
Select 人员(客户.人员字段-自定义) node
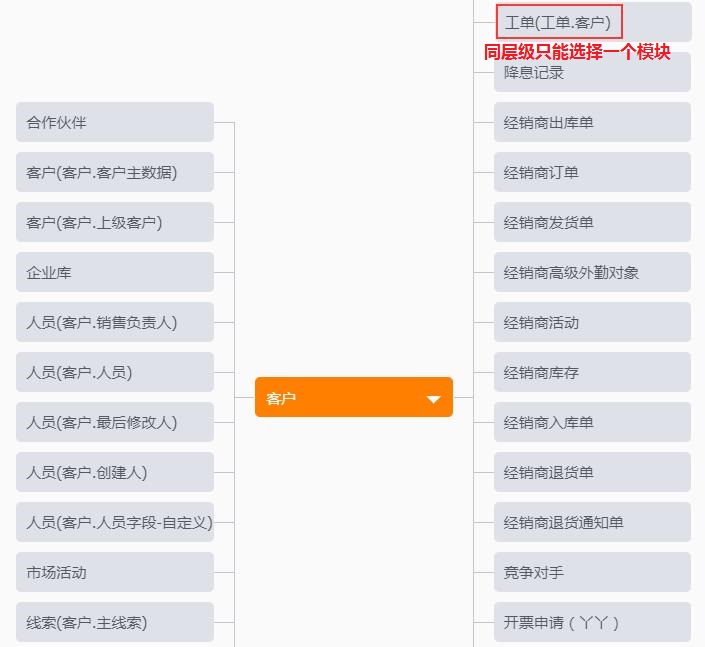pos(115,522)
